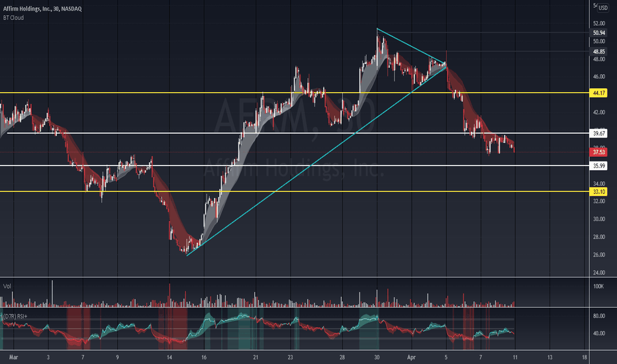
Task: Click the 48.85 price label
Action: click(599, 52)
